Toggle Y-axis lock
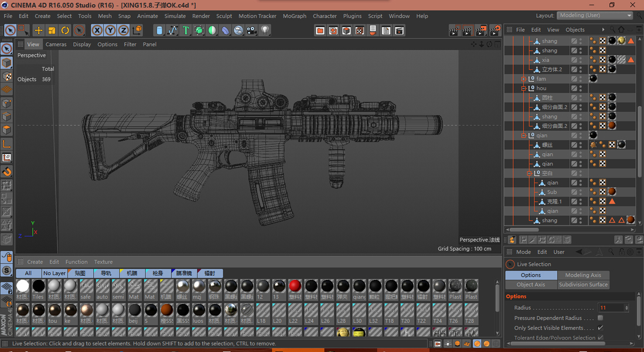This screenshot has height=352, width=644. (110, 30)
